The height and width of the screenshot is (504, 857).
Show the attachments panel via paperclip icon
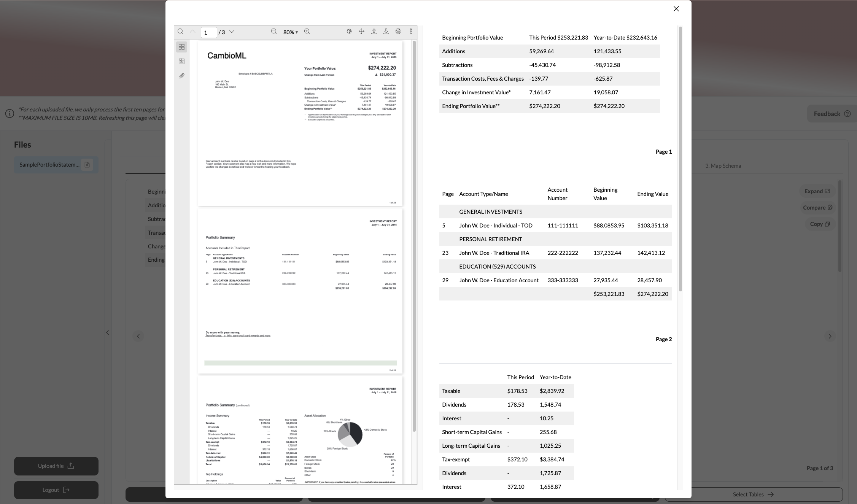tap(181, 76)
